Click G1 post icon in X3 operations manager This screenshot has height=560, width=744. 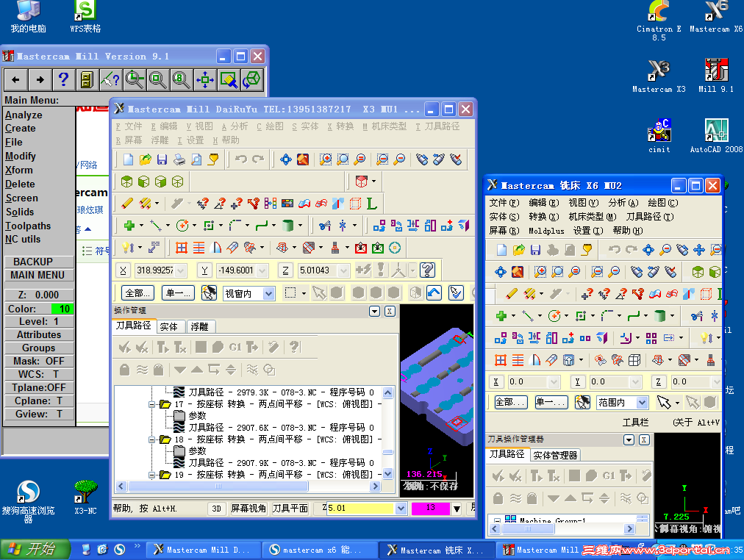(235, 347)
